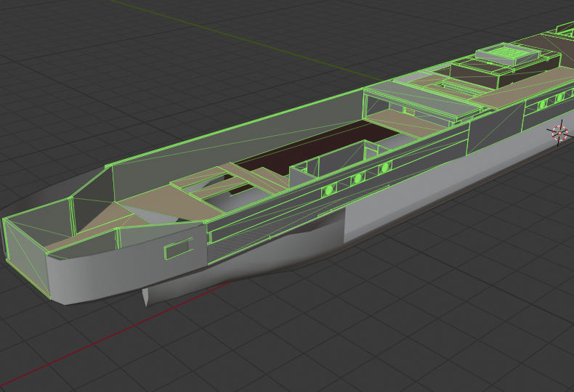Screen dimensions: 574x392
Task: Click the middle porthole of the three
Action: pyautogui.click(x=357, y=179)
